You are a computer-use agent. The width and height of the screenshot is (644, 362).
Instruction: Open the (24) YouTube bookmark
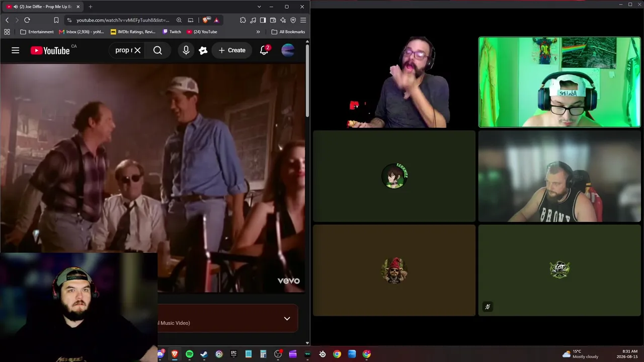pyautogui.click(x=202, y=32)
